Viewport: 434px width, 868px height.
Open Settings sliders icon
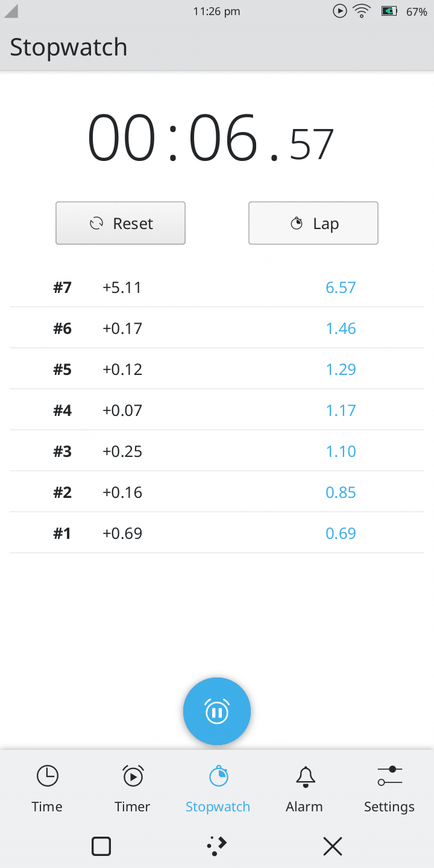(x=389, y=776)
